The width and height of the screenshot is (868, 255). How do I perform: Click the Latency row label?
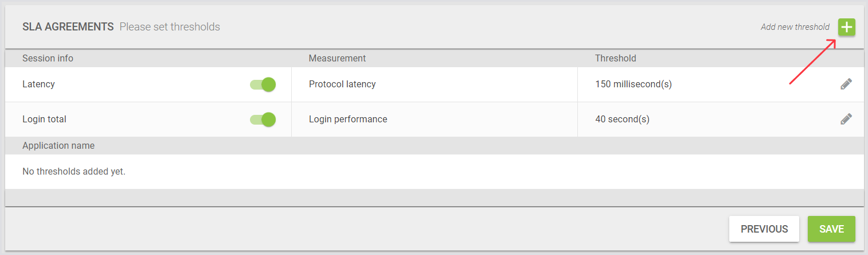pyautogui.click(x=38, y=84)
